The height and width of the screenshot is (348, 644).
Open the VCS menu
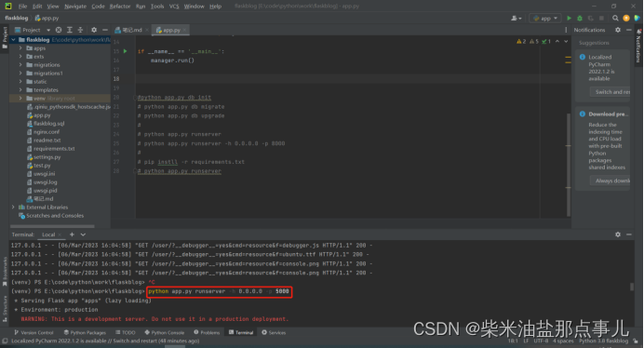[174, 7]
